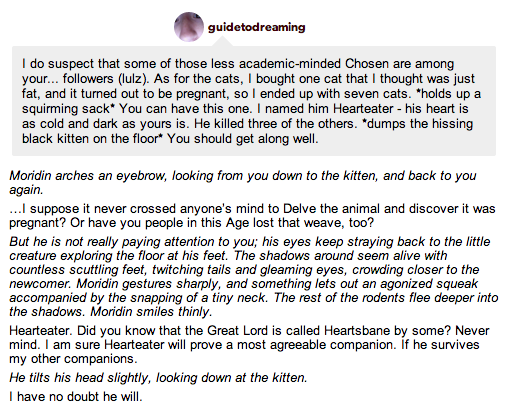
Task: Click 'You should get along well.' sentence
Action: tap(243, 139)
